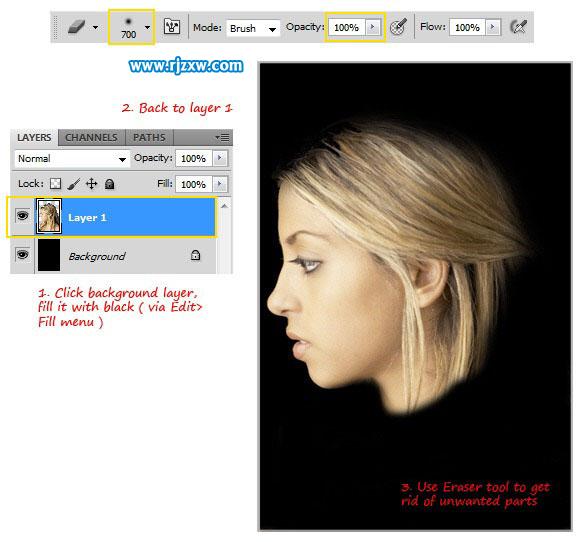Viewport: 582px width, 542px height.
Task: Click lock position move icon
Action: [x=92, y=184]
